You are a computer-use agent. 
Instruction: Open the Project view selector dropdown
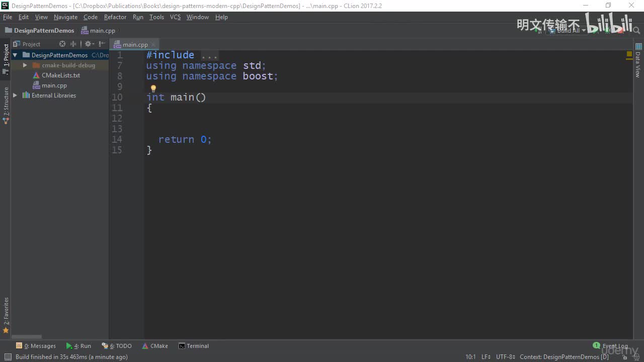[x=27, y=44]
